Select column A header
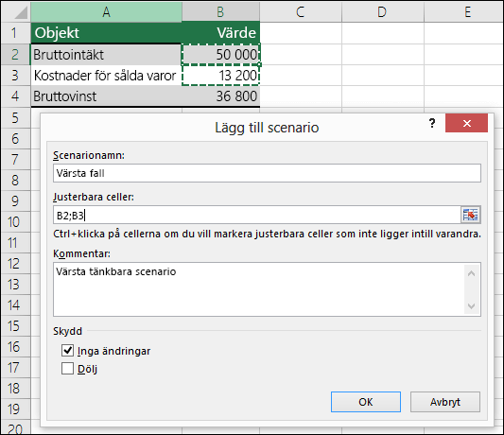The width and height of the screenshot is (504, 435). point(107,12)
